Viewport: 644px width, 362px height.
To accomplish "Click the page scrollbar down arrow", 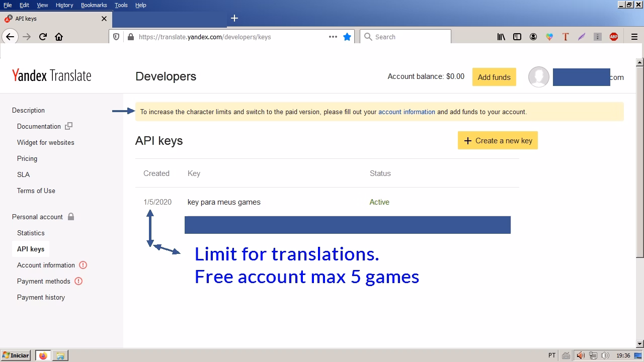I will coord(640,344).
